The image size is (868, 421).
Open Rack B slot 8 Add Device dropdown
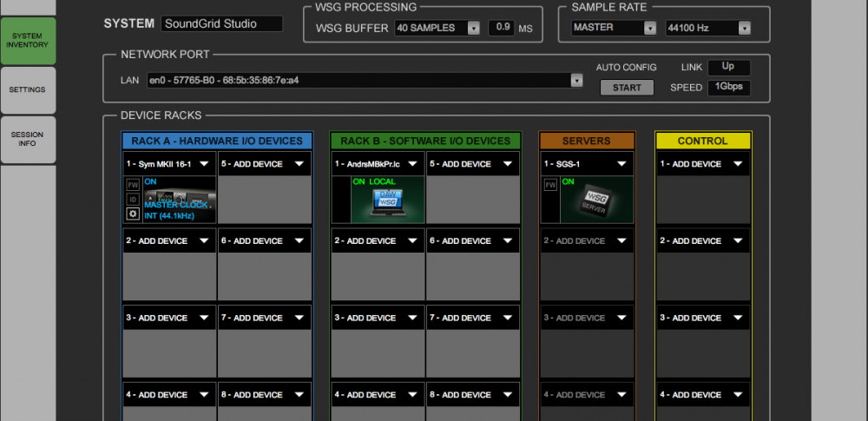point(473,395)
